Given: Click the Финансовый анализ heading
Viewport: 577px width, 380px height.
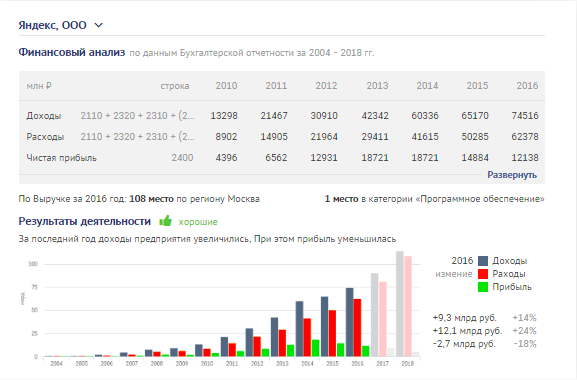Looking at the screenshot, I should coord(72,52).
